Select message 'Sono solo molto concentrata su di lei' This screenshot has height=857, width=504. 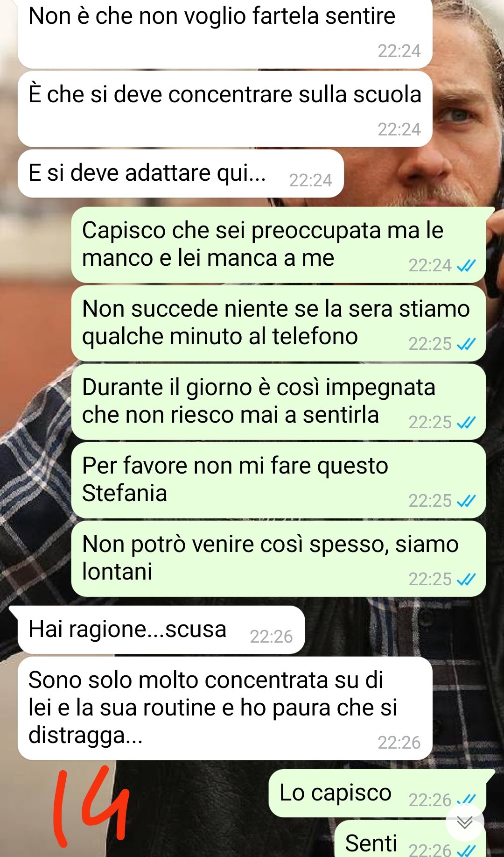click(x=225, y=708)
